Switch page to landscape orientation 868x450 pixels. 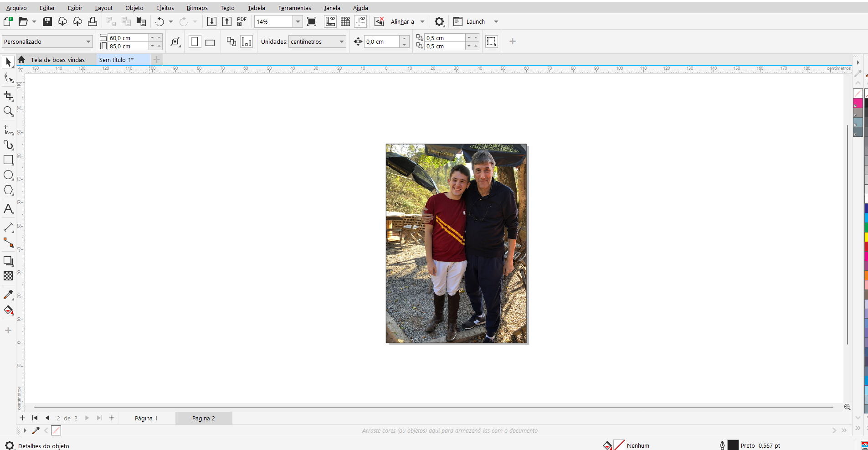point(210,42)
